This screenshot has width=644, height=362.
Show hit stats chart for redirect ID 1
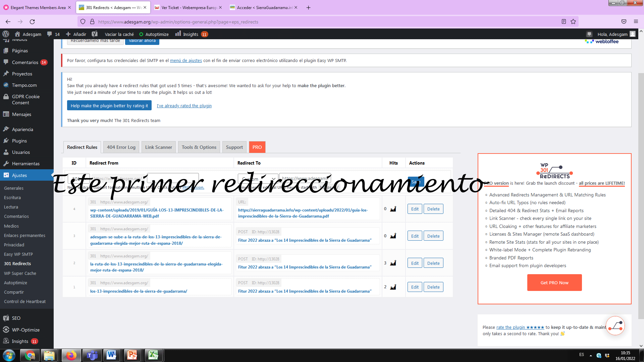pos(393,287)
